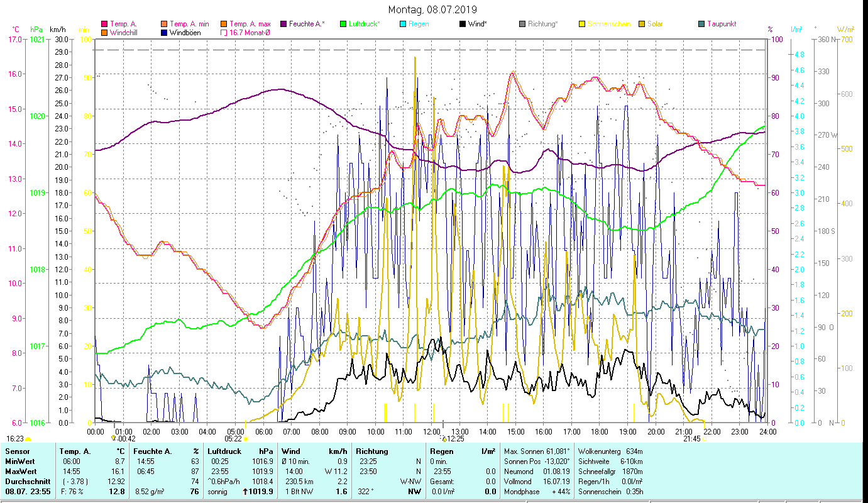Screen dimensions: 868x503
Task: Select the orange Windchill legend square
Action: click(105, 32)
